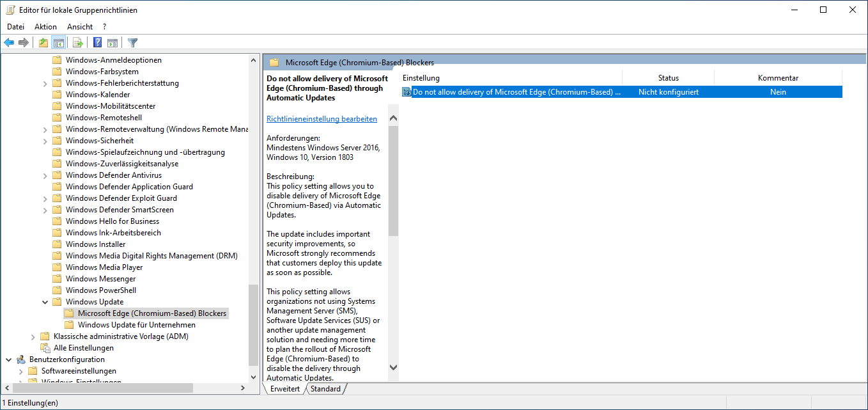
Task: Click the Export list toolbar icon
Action: [78, 43]
